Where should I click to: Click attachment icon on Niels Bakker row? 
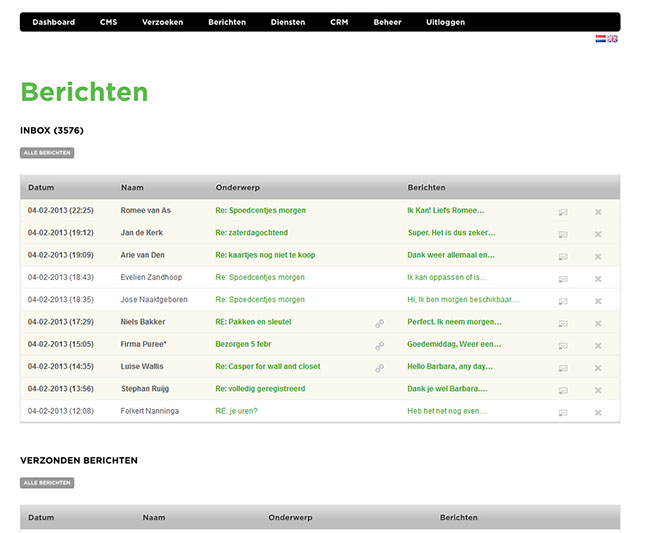379,323
